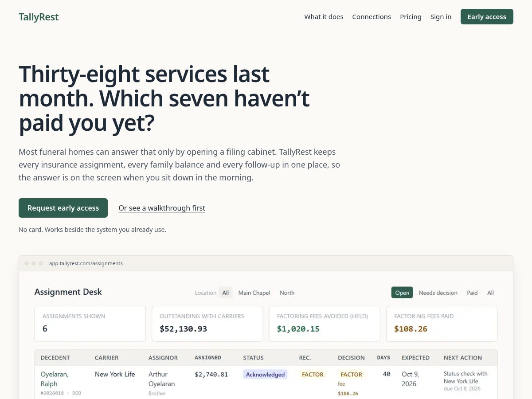Select the All status filter beside Paid
This screenshot has height=399, width=532.
click(490, 293)
